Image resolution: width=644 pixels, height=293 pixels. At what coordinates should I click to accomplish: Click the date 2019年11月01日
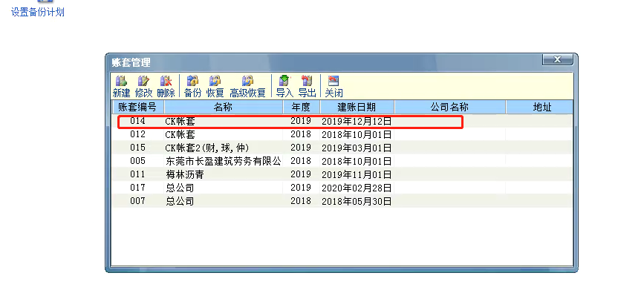click(357, 174)
